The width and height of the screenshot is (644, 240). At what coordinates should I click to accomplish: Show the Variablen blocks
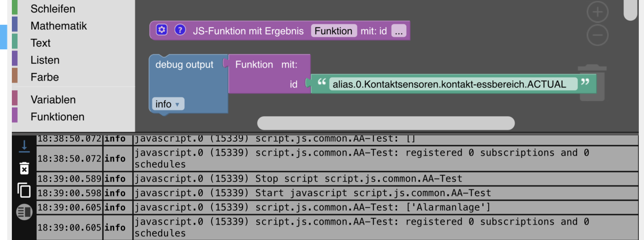[x=53, y=99]
